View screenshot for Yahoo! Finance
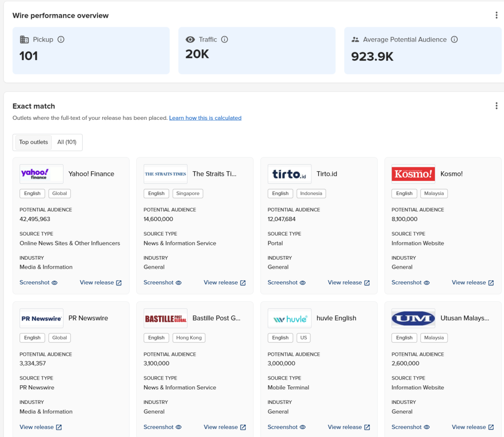The width and height of the screenshot is (504, 437). click(39, 283)
